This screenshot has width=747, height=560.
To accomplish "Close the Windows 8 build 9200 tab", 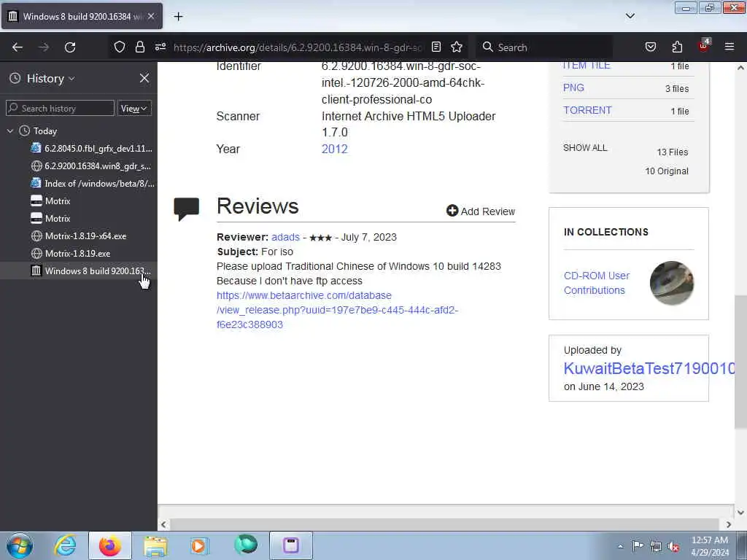I will [150, 16].
